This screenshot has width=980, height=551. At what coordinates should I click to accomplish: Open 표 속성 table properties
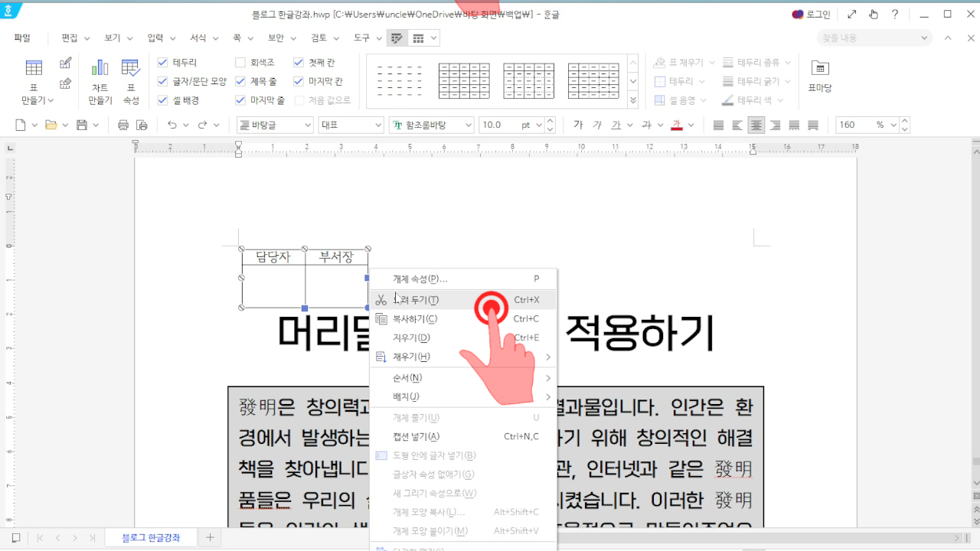[131, 83]
